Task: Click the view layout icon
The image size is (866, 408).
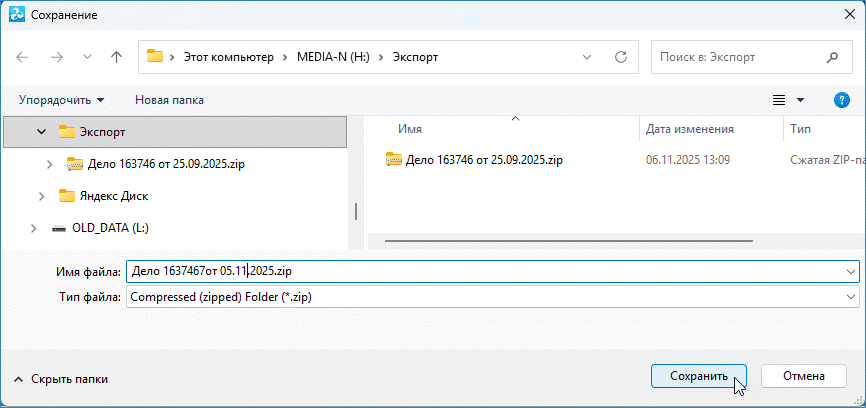Action: tap(779, 100)
